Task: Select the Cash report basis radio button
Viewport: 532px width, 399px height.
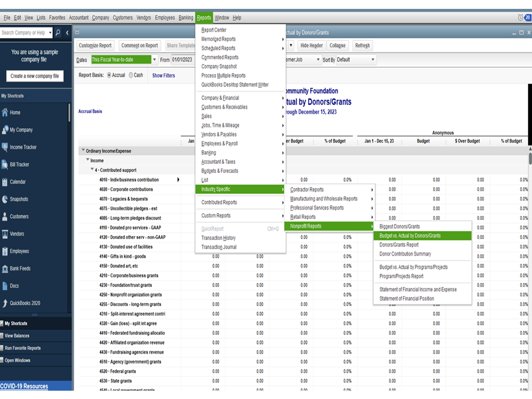Action: [x=131, y=75]
